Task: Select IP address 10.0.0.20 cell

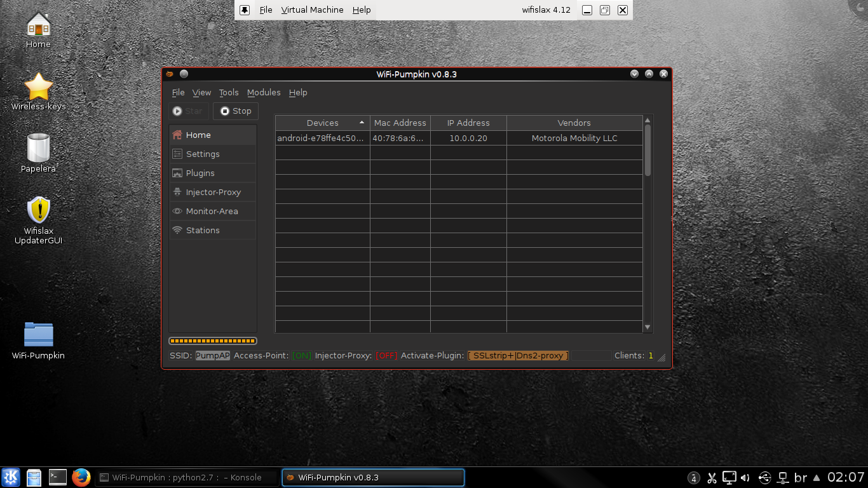Action: click(x=468, y=138)
